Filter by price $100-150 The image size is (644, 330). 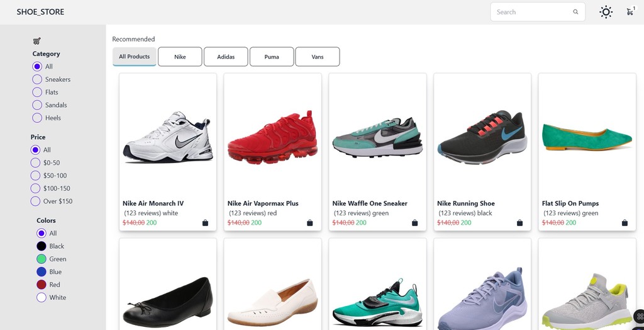pos(35,188)
